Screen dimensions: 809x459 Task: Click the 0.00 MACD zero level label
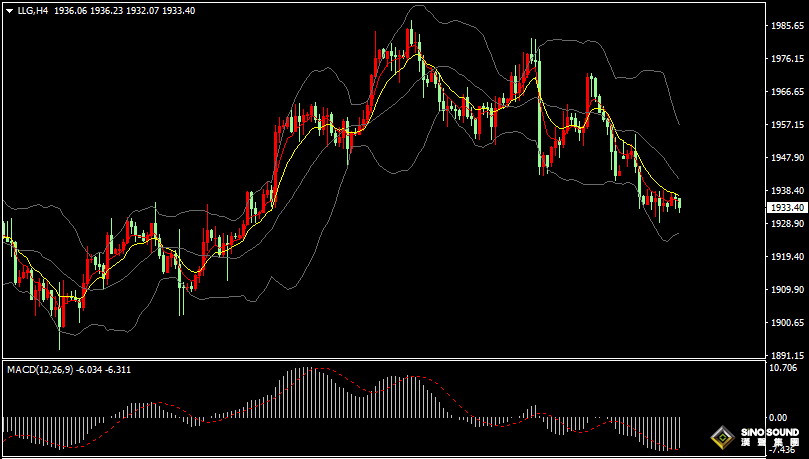point(778,417)
